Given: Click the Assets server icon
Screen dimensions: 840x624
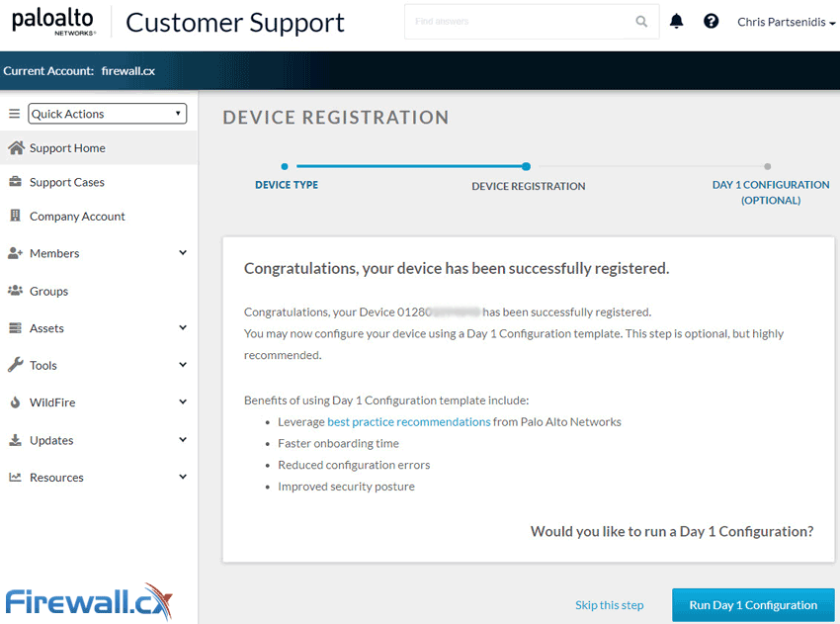Looking at the screenshot, I should point(16,327).
